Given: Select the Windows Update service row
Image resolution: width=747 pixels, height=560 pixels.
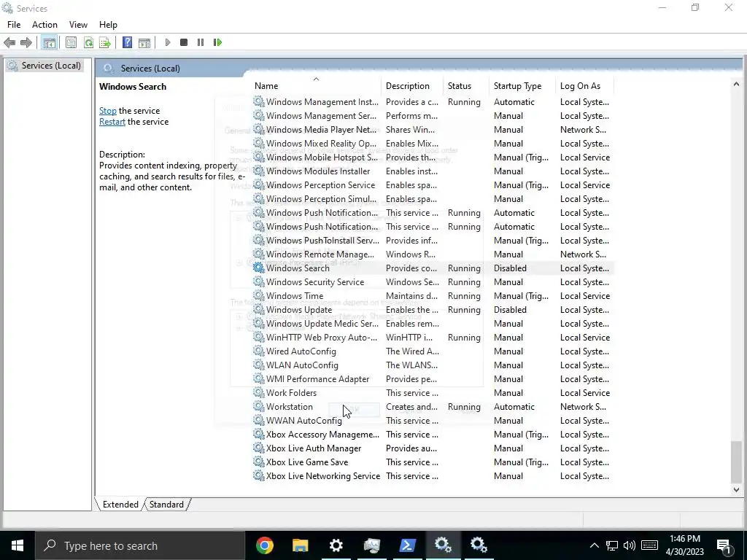Looking at the screenshot, I should click(x=433, y=309).
